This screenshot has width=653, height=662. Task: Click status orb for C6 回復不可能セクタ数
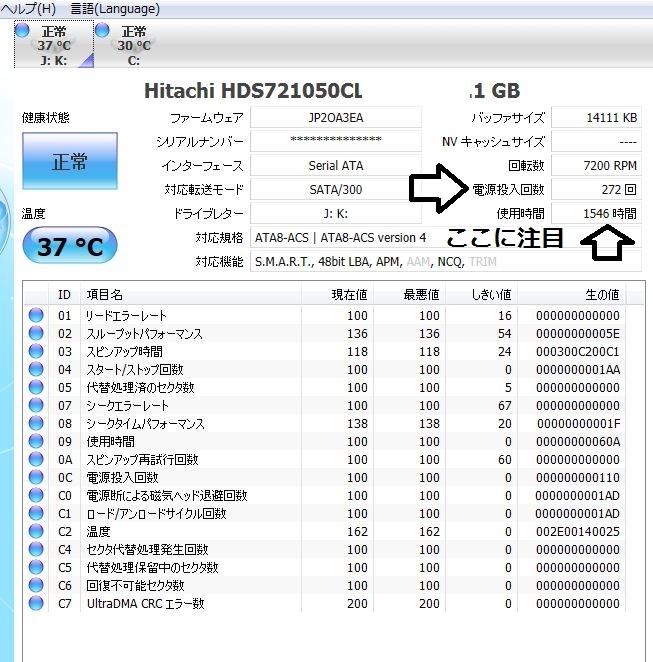(x=36, y=585)
